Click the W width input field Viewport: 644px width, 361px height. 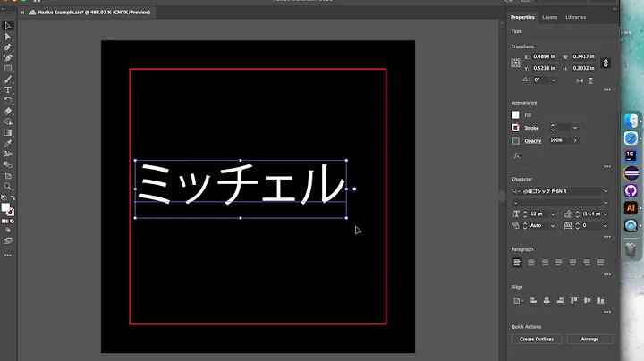tap(584, 56)
